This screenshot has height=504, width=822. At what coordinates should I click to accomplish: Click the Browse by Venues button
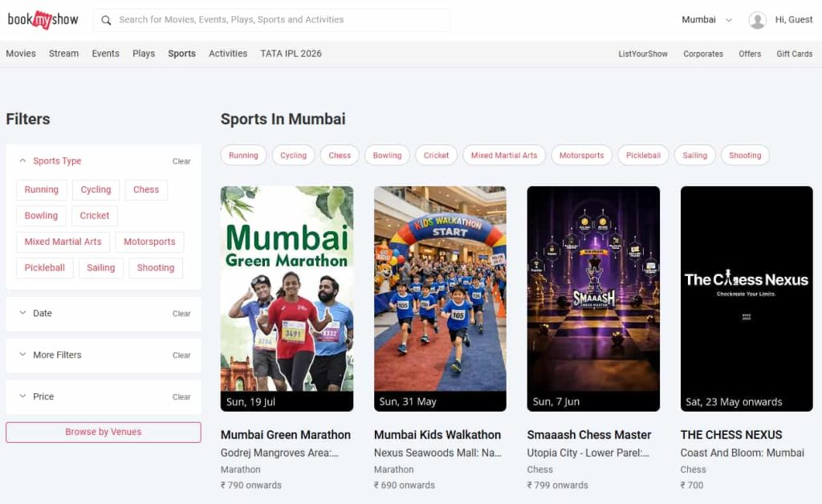pos(104,433)
